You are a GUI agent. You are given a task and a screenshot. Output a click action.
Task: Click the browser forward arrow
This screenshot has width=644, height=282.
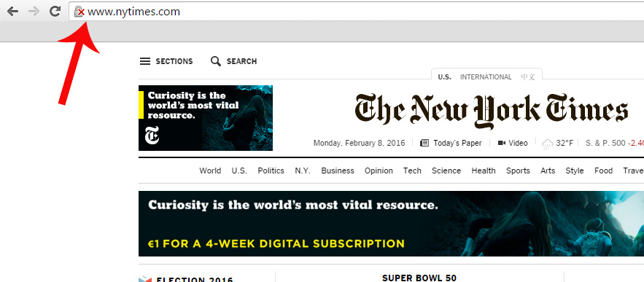pyautogui.click(x=34, y=12)
